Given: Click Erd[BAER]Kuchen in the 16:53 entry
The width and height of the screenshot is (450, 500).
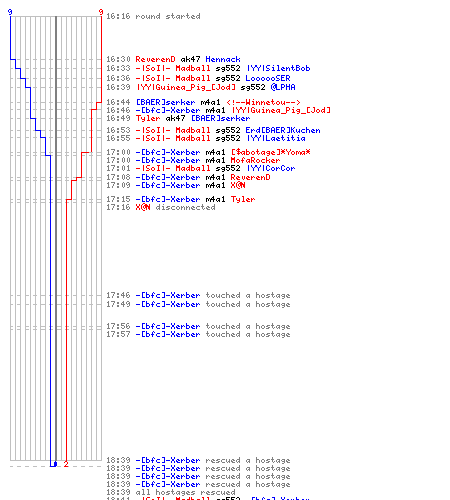Looking at the screenshot, I should 283,130.
